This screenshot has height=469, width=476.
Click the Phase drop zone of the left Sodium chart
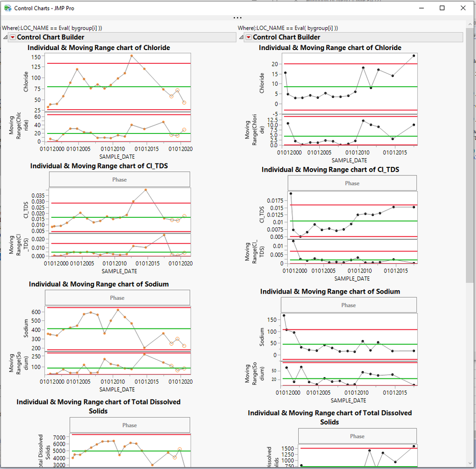tap(118, 298)
